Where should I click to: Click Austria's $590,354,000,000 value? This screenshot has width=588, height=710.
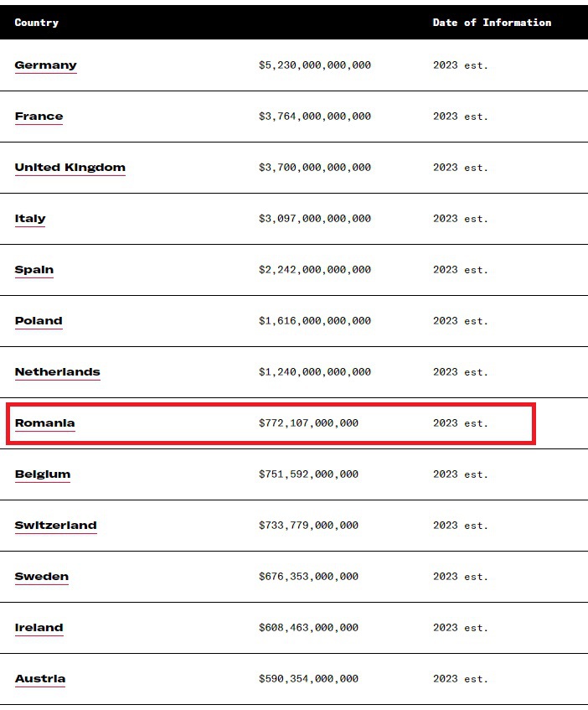308,679
